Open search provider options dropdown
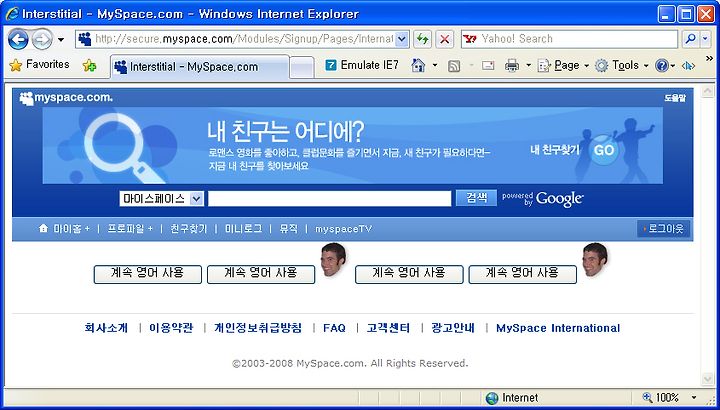This screenshot has width=720, height=410. tap(706, 39)
